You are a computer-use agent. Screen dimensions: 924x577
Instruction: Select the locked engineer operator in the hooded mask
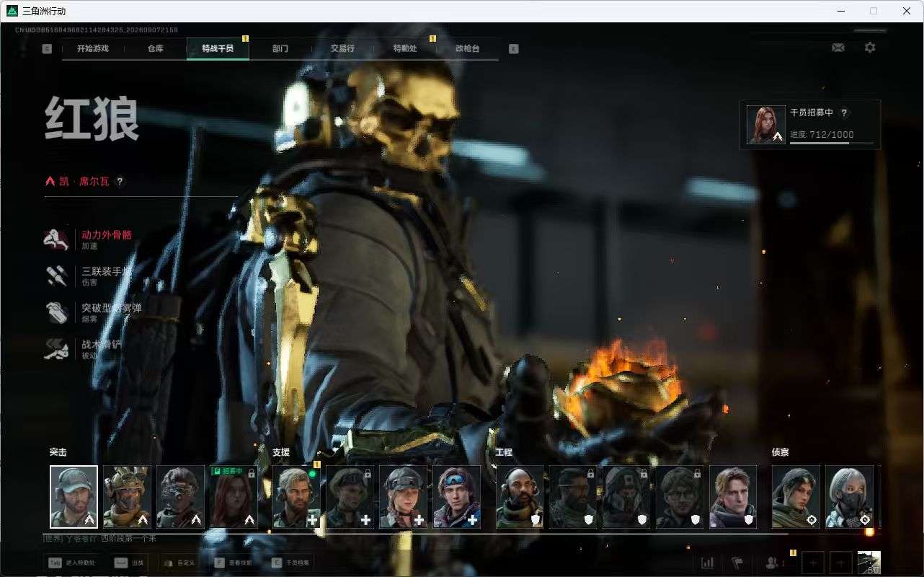(x=626, y=497)
